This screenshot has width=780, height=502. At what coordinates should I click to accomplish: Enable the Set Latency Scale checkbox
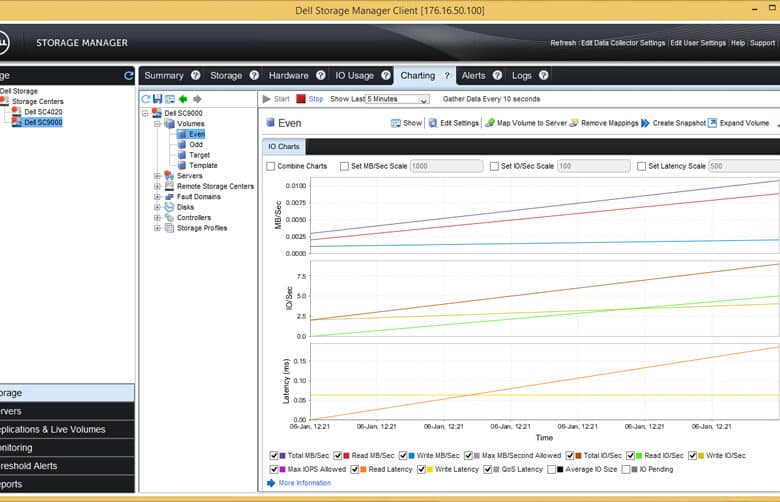641,166
